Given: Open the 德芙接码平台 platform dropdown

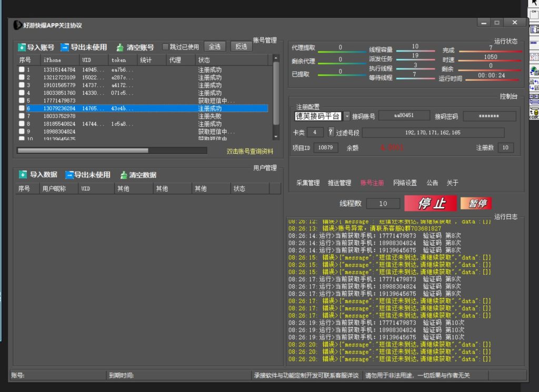Looking at the screenshot, I should [x=347, y=116].
